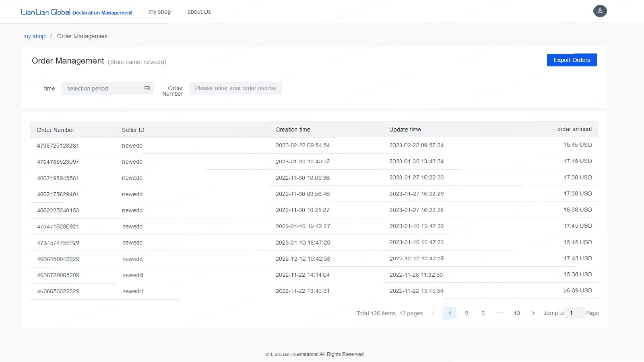Viewport: 644px width, 362px height.
Task: Click the Jump to page number input
Action: 574,313
